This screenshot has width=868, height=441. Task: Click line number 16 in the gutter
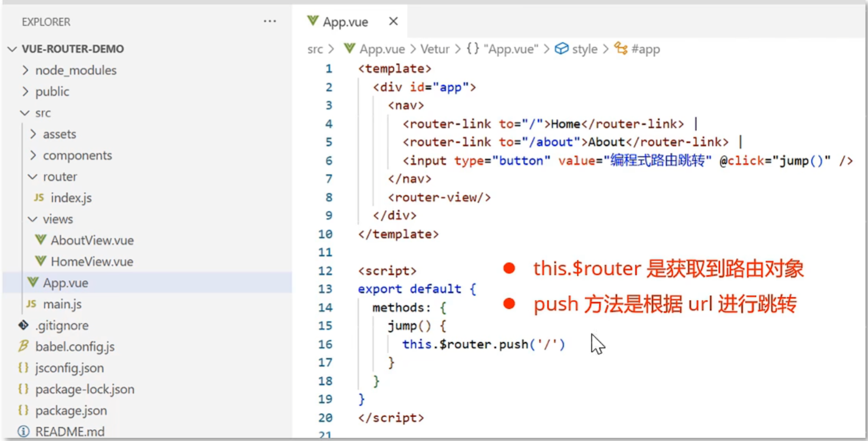(325, 344)
